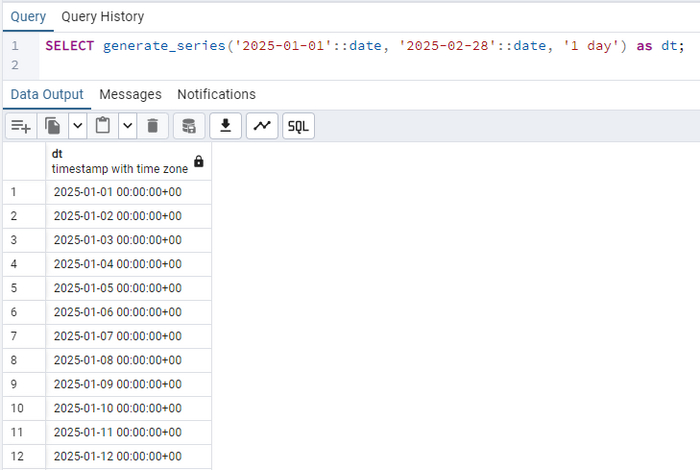The image size is (700, 470).
Task: Select row number 6 header
Action: 24,313
